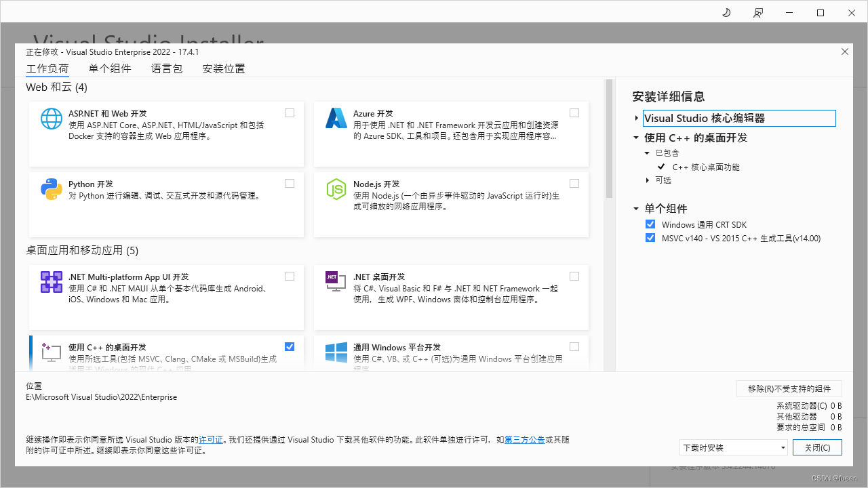Click the ASP.NET globe icon
868x488 pixels.
coord(52,119)
